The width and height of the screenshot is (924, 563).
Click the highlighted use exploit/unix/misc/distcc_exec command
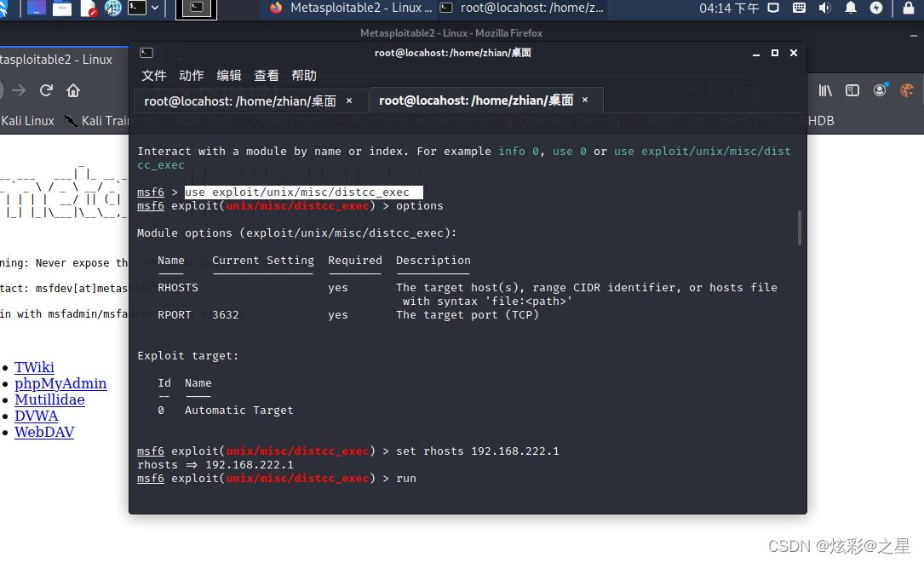(x=303, y=192)
